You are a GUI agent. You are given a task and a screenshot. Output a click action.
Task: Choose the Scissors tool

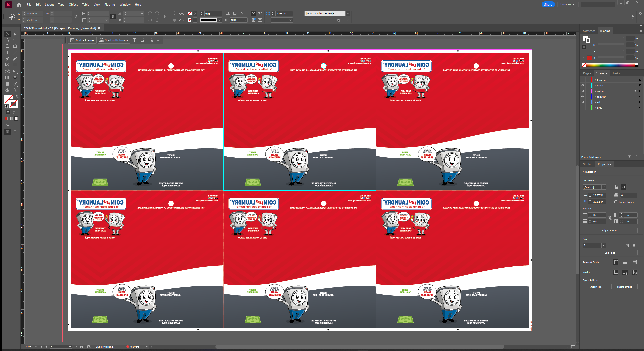(x=7, y=71)
